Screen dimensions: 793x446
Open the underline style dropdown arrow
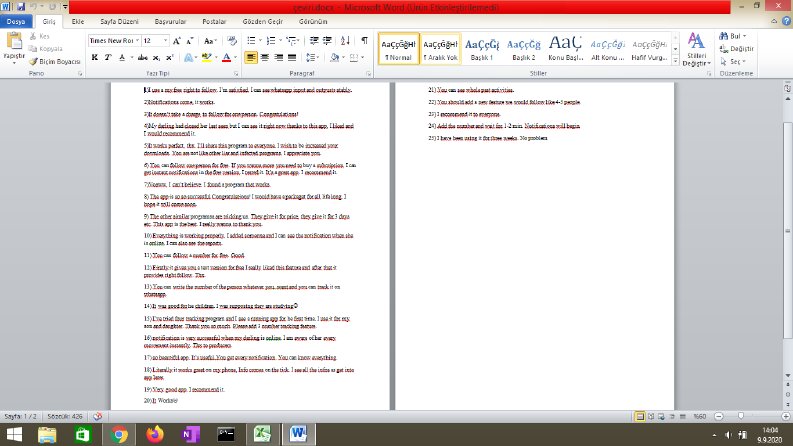point(131,58)
